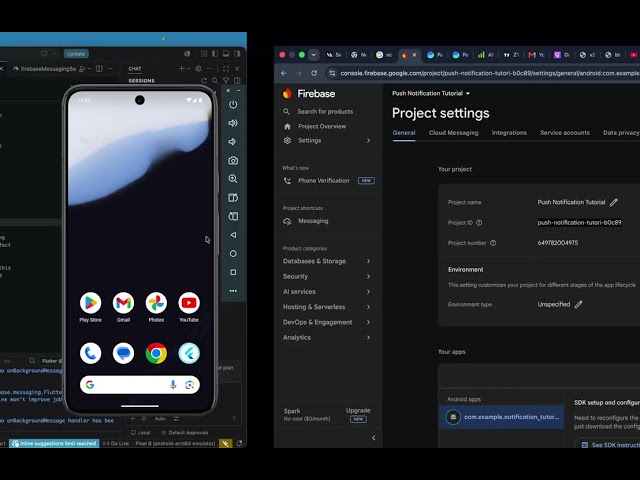640x480 pixels.
Task: Reload the Firebase console page
Action: pos(314,73)
